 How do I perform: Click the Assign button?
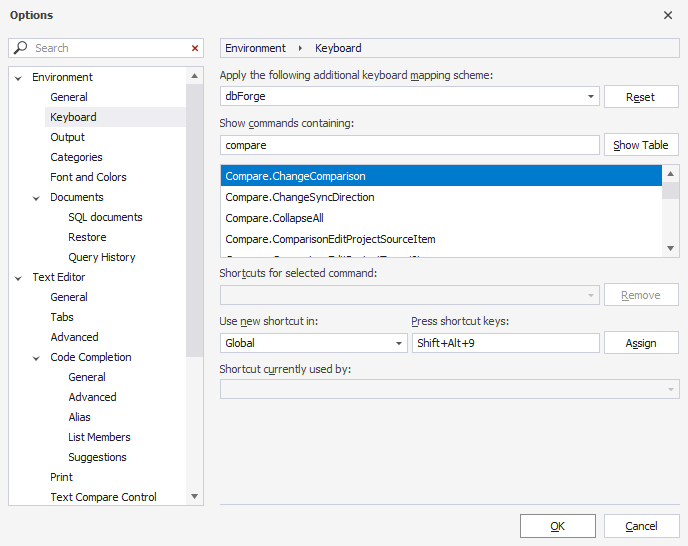click(x=641, y=343)
